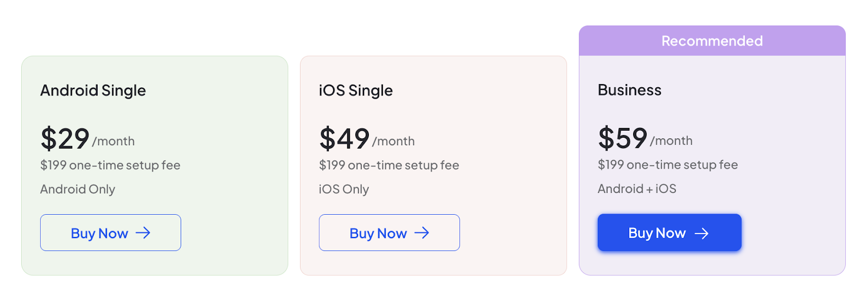Click the iOS Single plan title
868x302 pixels.
[355, 91]
